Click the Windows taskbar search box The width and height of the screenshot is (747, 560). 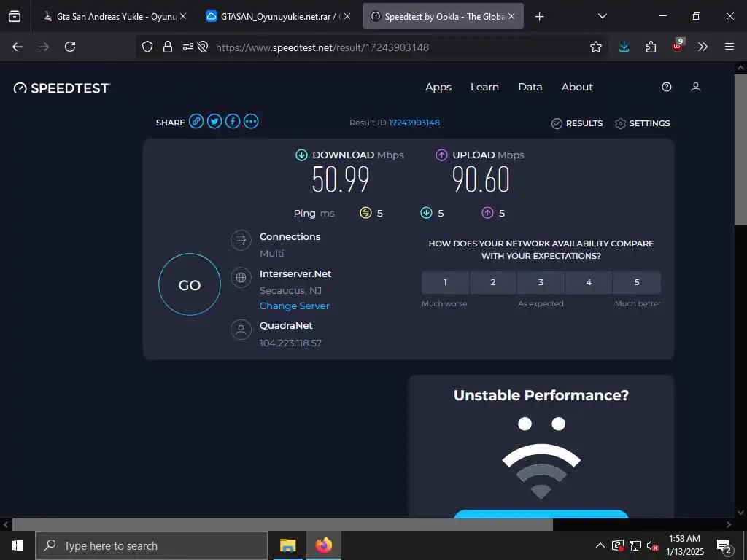pyautogui.click(x=152, y=545)
